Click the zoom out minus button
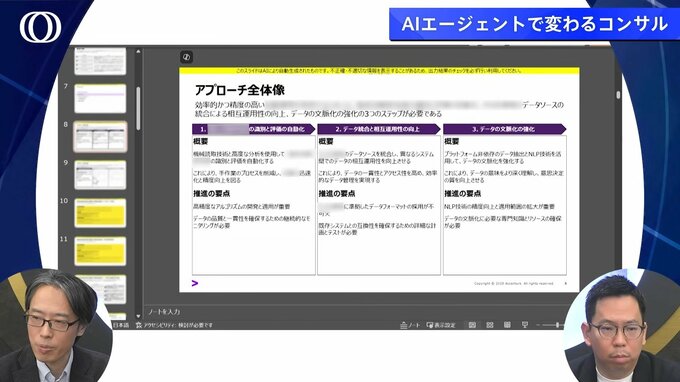Viewport: 680px width, 382px height. (x=538, y=325)
